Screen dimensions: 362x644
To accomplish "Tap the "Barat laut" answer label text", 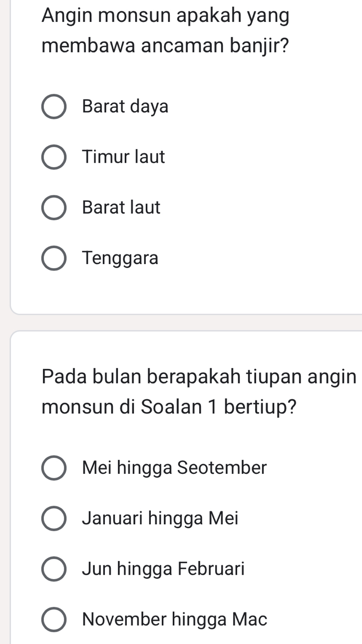I will tap(121, 208).
